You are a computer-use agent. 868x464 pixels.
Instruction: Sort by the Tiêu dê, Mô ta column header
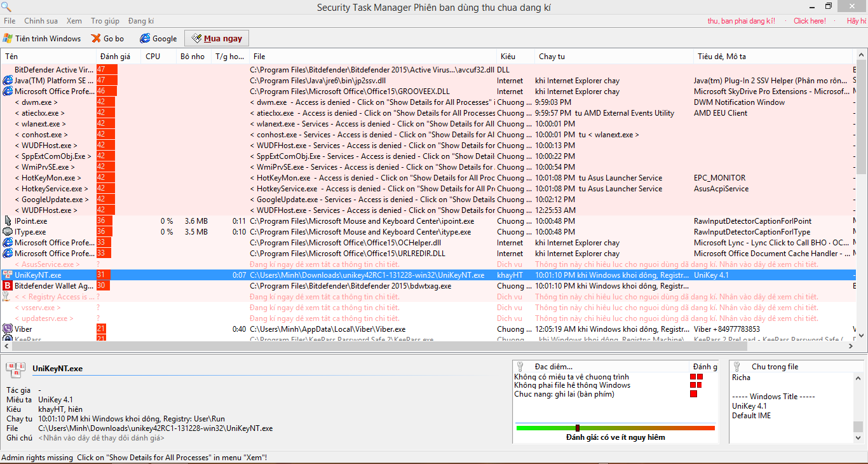tap(773, 57)
